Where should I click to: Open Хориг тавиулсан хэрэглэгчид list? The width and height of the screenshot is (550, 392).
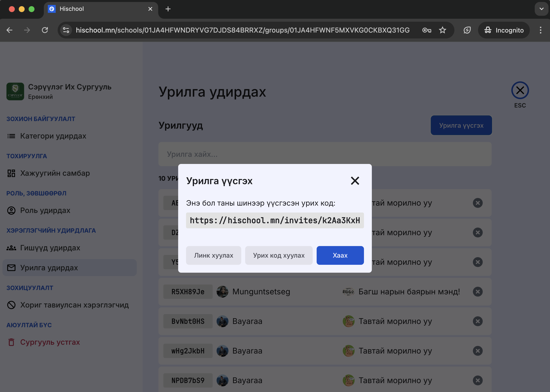coord(74,305)
